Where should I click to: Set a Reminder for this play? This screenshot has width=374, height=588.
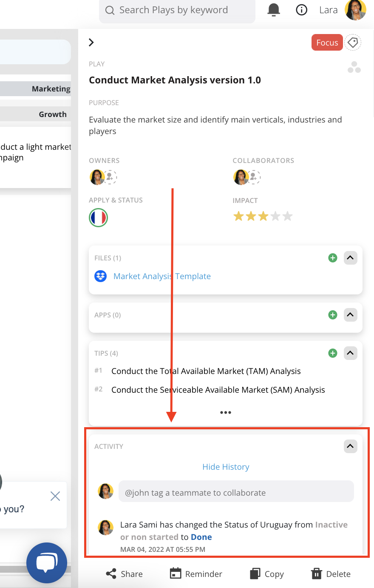click(196, 574)
